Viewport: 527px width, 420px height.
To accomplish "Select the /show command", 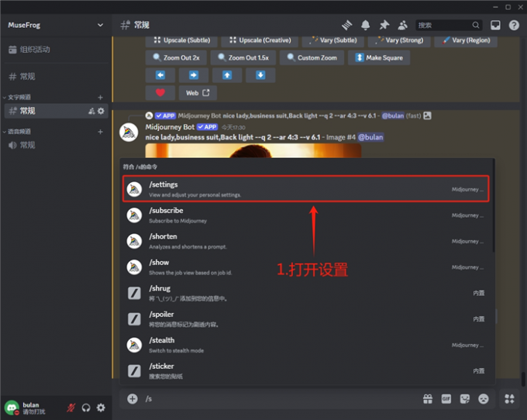I will point(306,267).
